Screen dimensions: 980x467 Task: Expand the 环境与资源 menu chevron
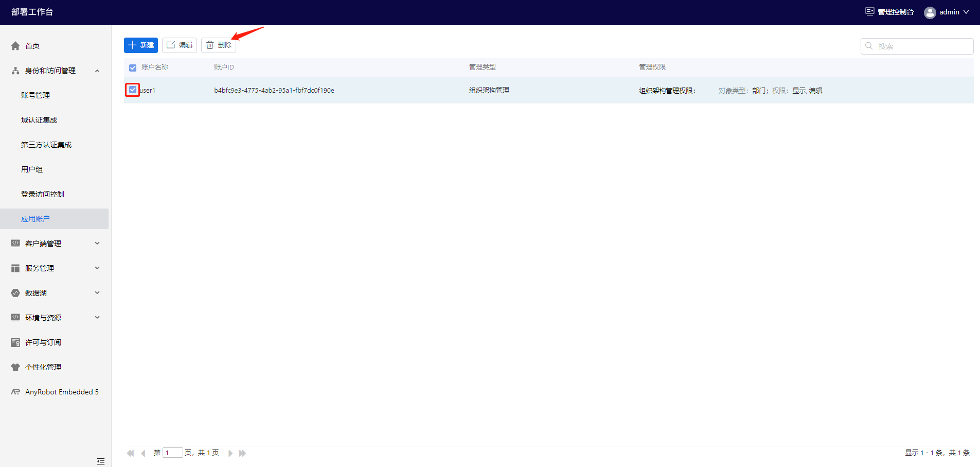[97, 318]
